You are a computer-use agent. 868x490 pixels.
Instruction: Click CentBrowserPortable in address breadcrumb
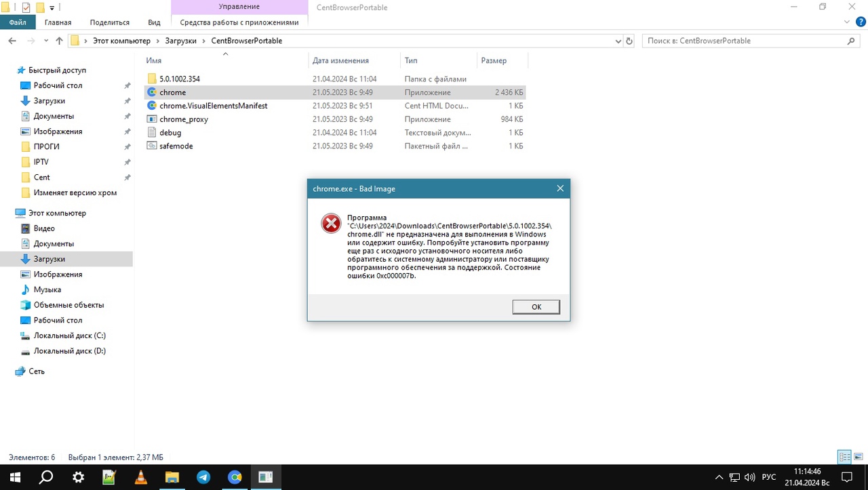tap(246, 41)
